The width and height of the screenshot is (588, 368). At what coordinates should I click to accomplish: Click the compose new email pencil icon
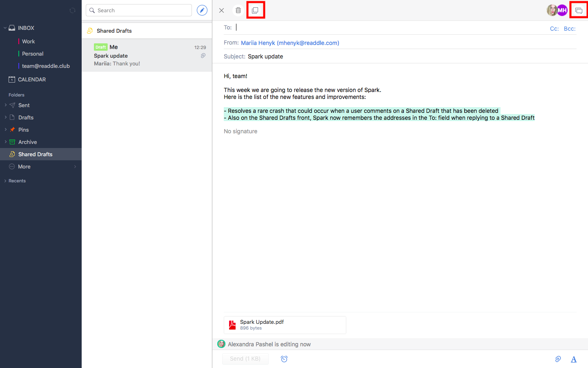coord(202,10)
